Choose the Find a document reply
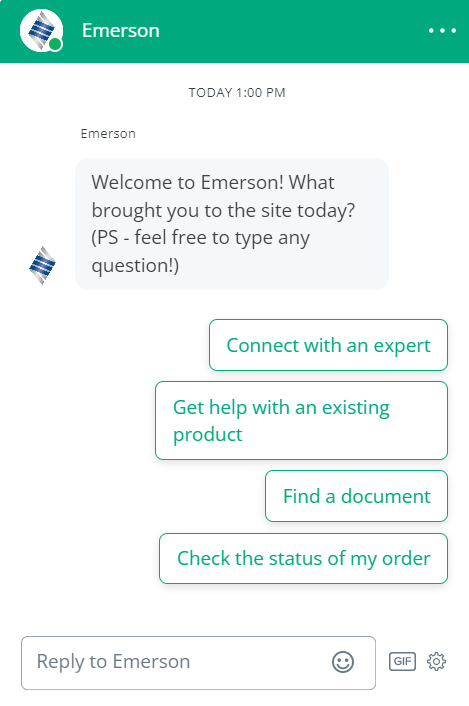 [356, 496]
